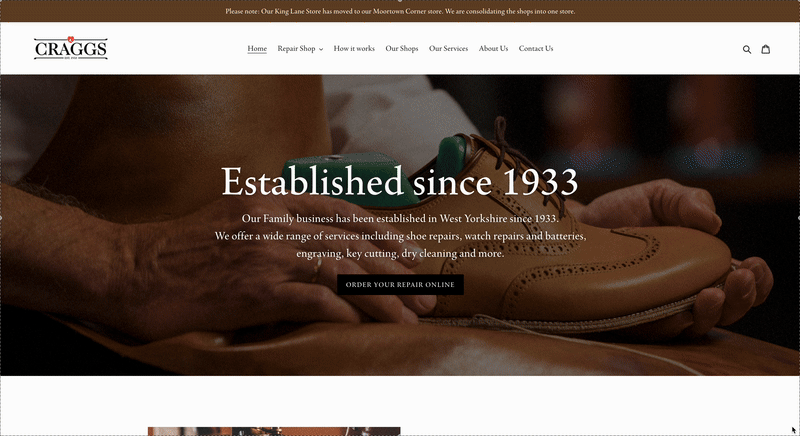Click the Established since 1933 heading
800x436 pixels.
pyautogui.click(x=400, y=182)
